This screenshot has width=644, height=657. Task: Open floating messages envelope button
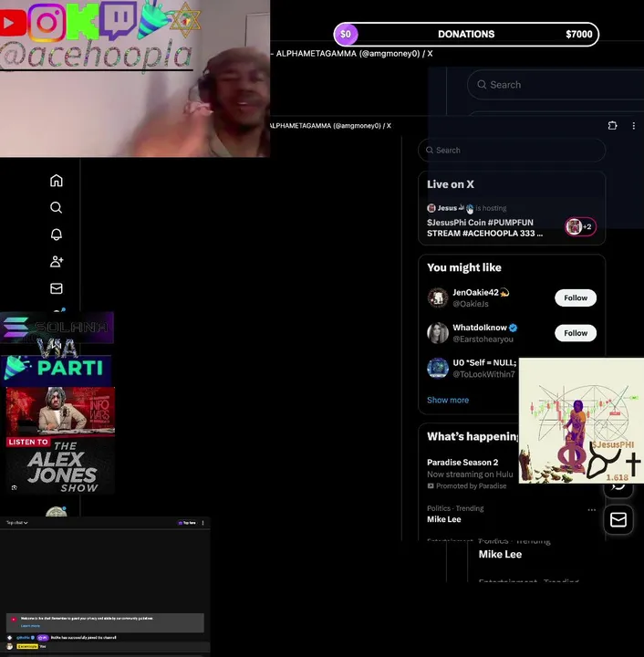(618, 519)
